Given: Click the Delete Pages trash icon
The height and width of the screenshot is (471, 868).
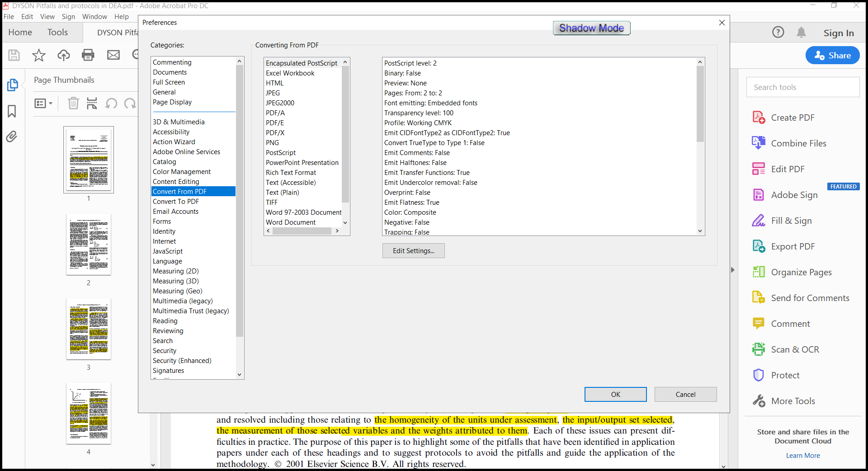Looking at the screenshot, I should coord(73,104).
